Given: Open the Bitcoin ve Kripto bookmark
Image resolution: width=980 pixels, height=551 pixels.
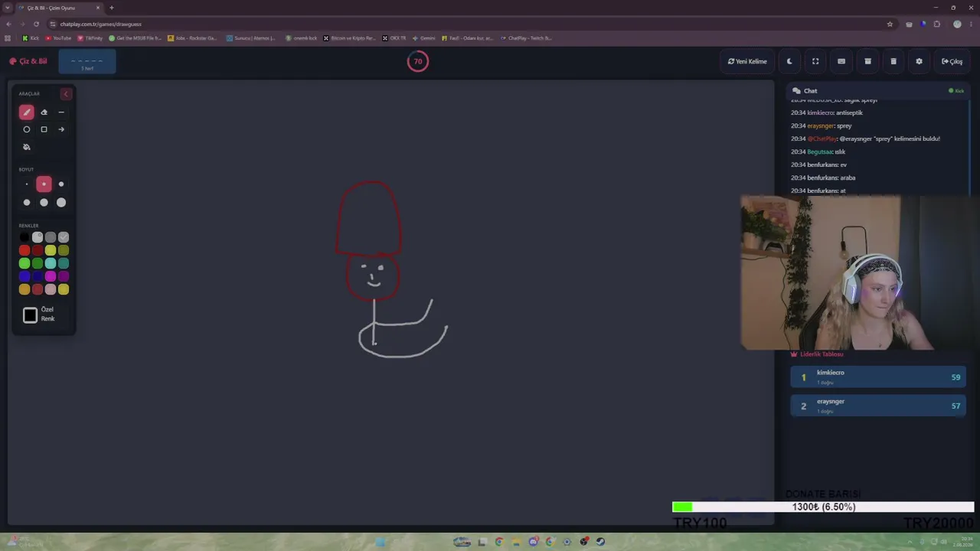Looking at the screenshot, I should (349, 38).
